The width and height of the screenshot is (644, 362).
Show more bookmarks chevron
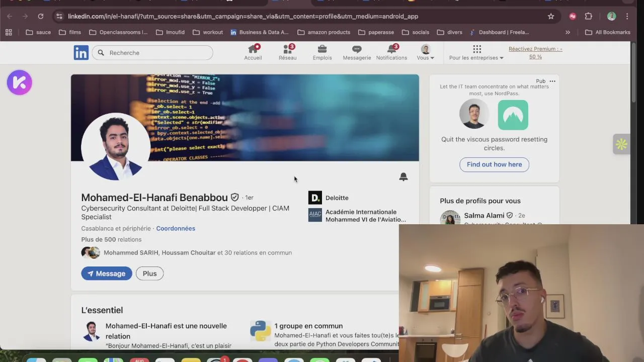pos(568,32)
